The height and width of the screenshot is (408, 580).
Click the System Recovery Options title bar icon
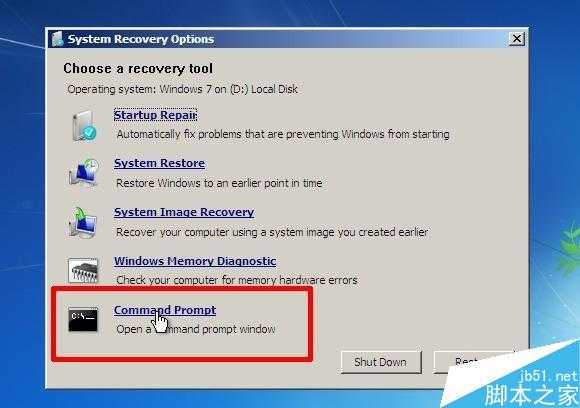(x=58, y=39)
